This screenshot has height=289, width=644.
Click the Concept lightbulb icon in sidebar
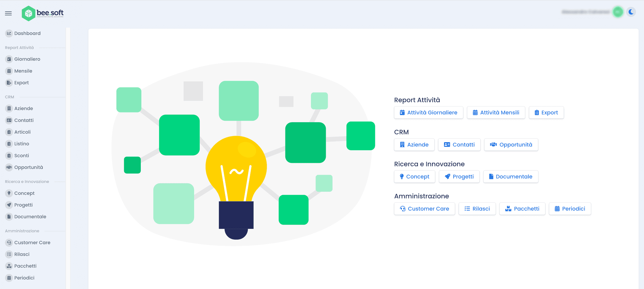(9, 193)
